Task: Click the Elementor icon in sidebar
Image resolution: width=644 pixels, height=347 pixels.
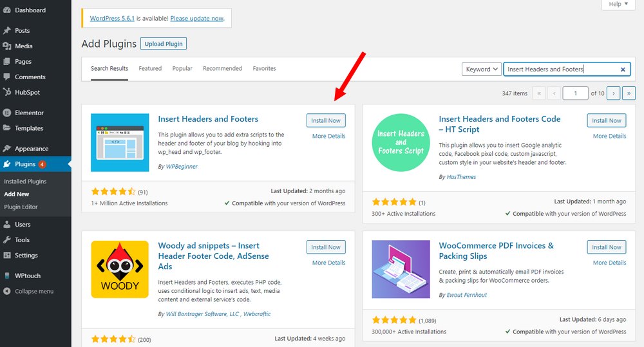Action: click(7, 113)
